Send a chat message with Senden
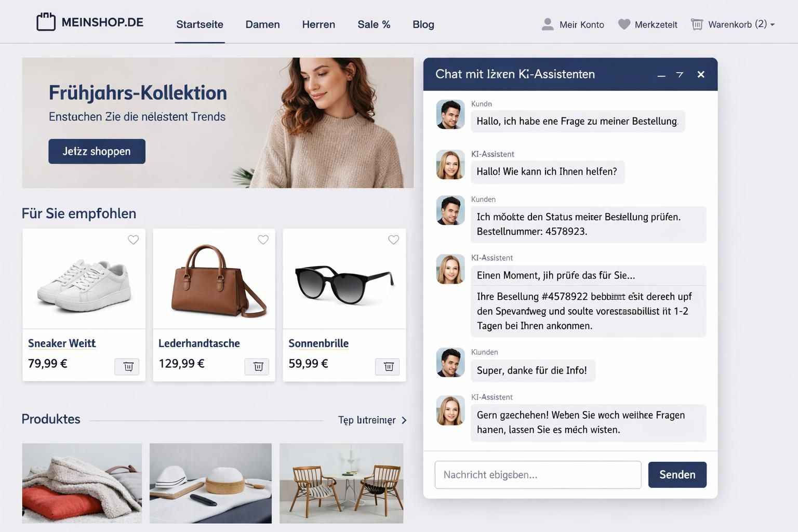 (677, 474)
